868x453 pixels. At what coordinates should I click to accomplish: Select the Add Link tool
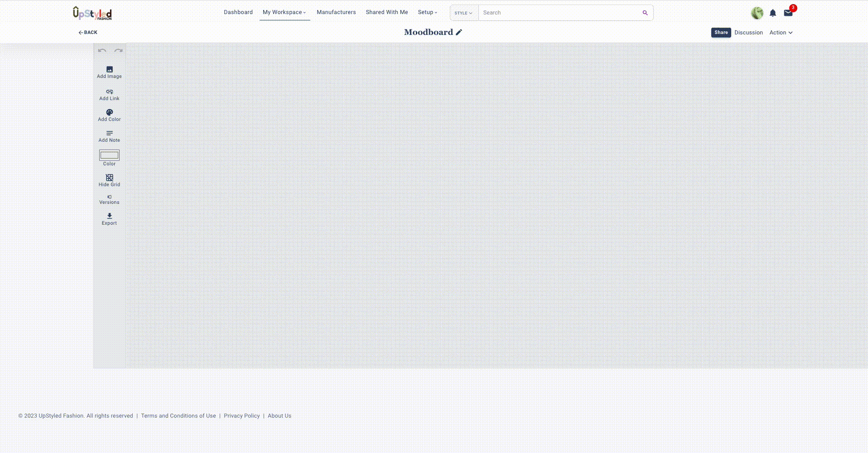coord(109,94)
